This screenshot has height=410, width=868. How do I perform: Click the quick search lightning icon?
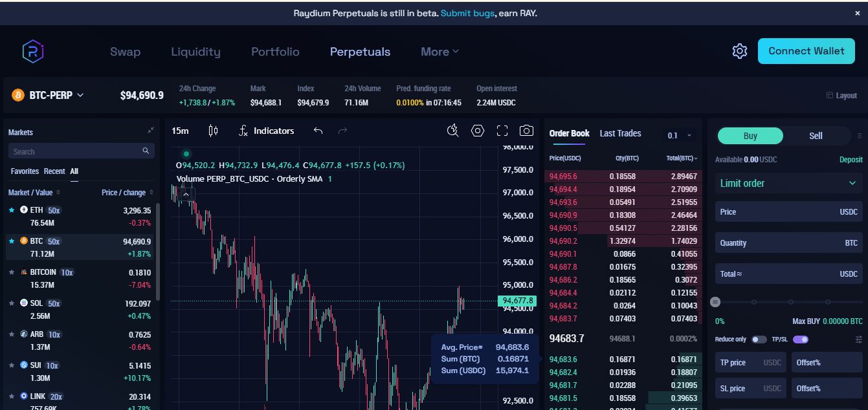(453, 131)
